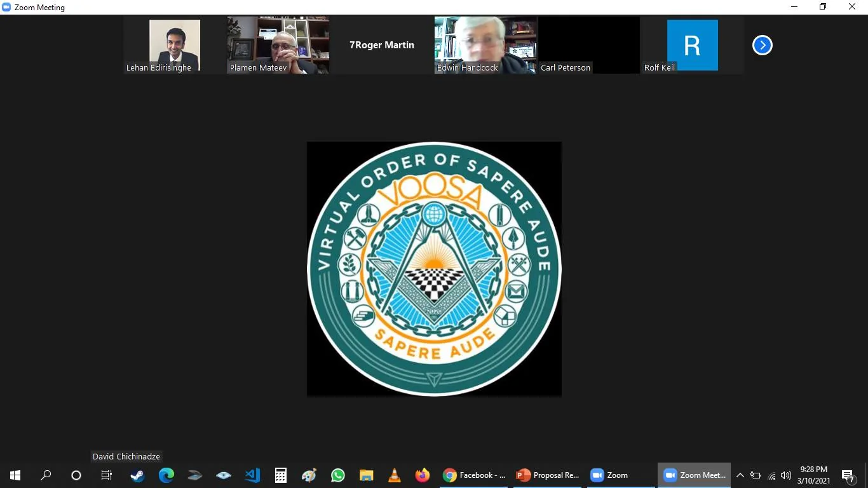Image resolution: width=868 pixels, height=488 pixels.
Task: Close the Zoom Meeting window
Action: (x=853, y=7)
